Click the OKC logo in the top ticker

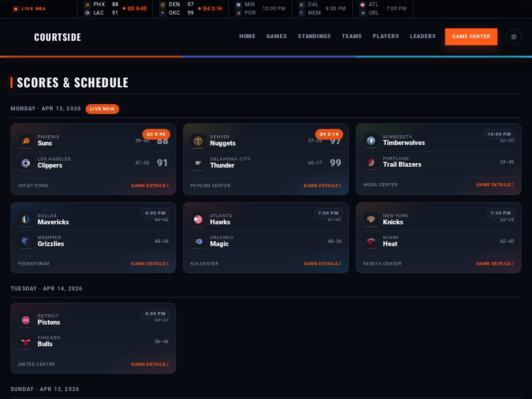point(163,13)
